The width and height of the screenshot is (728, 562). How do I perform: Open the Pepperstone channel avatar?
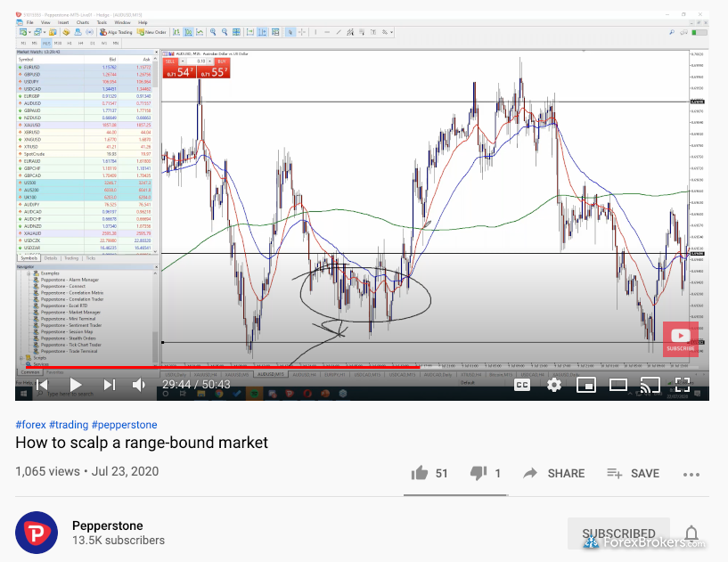(37, 533)
